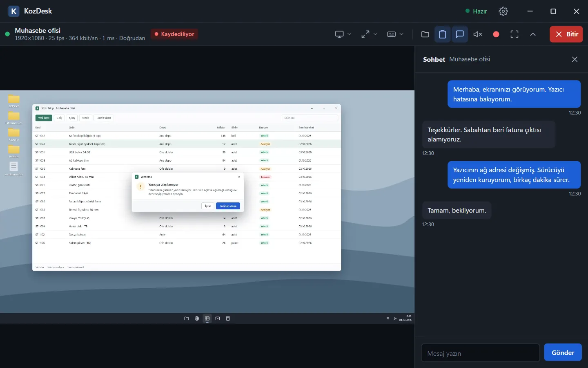Click the Çıkış button in Stok Takip
Viewport: 588px width, 368px height.
click(x=72, y=118)
